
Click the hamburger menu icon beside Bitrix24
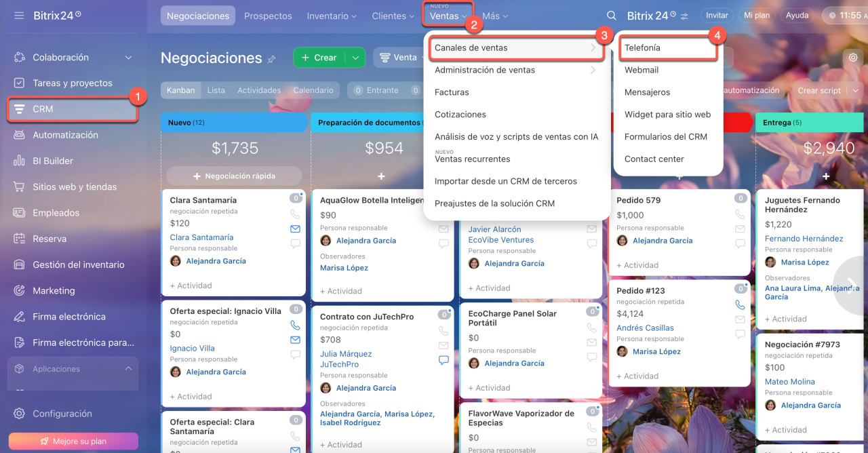click(19, 15)
